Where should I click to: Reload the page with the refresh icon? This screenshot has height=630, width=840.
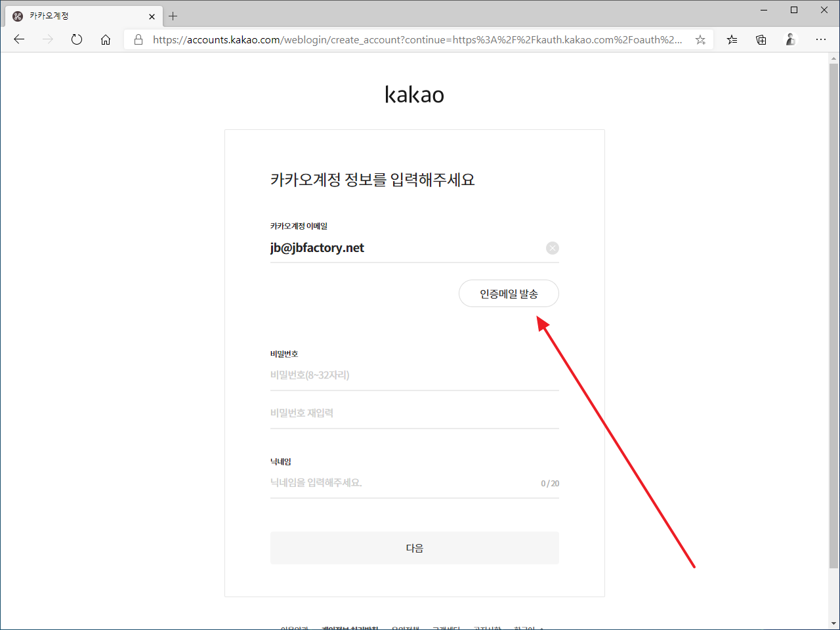coord(77,39)
